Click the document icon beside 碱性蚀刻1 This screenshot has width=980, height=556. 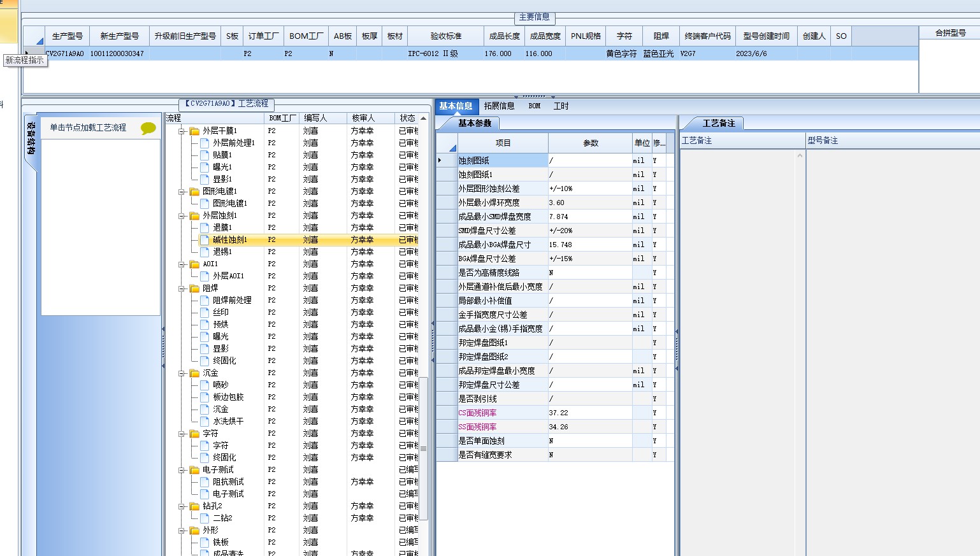pos(205,239)
